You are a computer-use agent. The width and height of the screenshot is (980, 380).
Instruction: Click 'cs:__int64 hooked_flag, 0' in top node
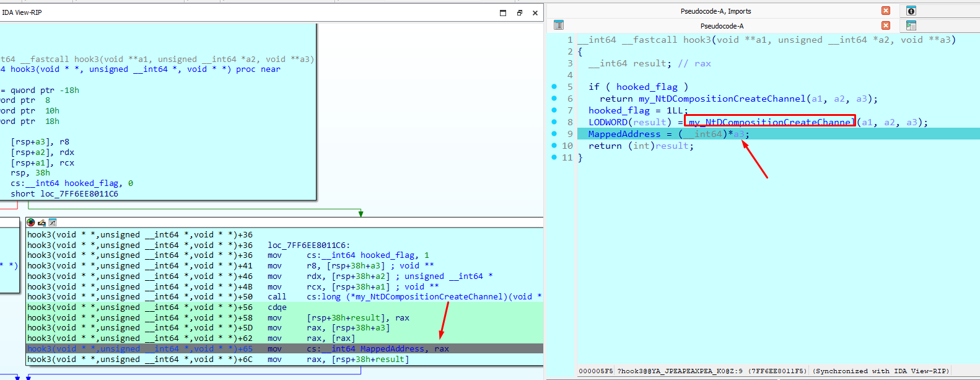point(72,183)
